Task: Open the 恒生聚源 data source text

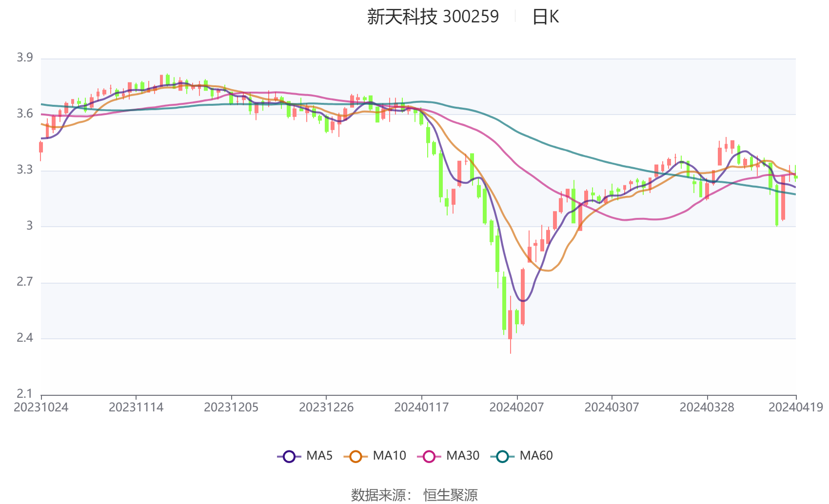Action: pos(450,495)
